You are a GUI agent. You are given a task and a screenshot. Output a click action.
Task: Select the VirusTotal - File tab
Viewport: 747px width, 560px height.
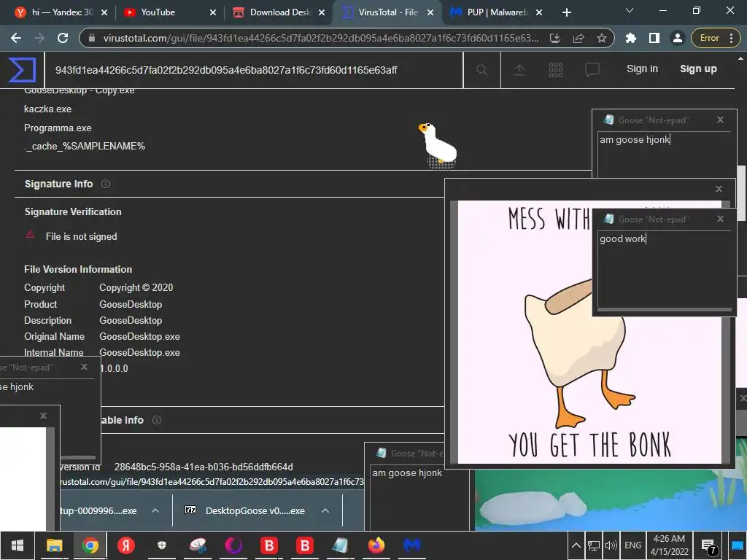coord(387,12)
